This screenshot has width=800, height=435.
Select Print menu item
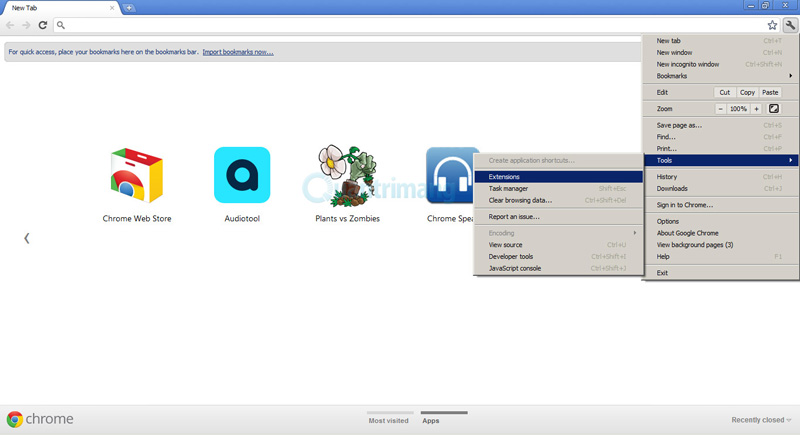(720, 148)
